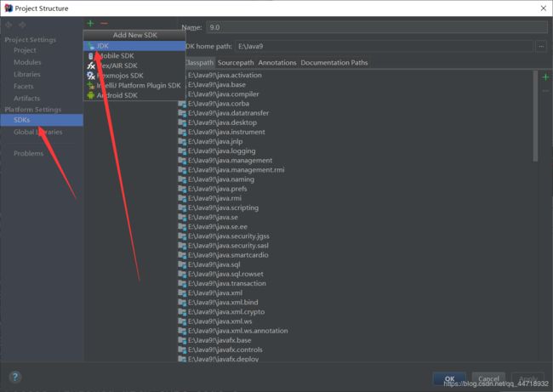Open Artifacts settings section
553x392 pixels.
click(x=26, y=98)
